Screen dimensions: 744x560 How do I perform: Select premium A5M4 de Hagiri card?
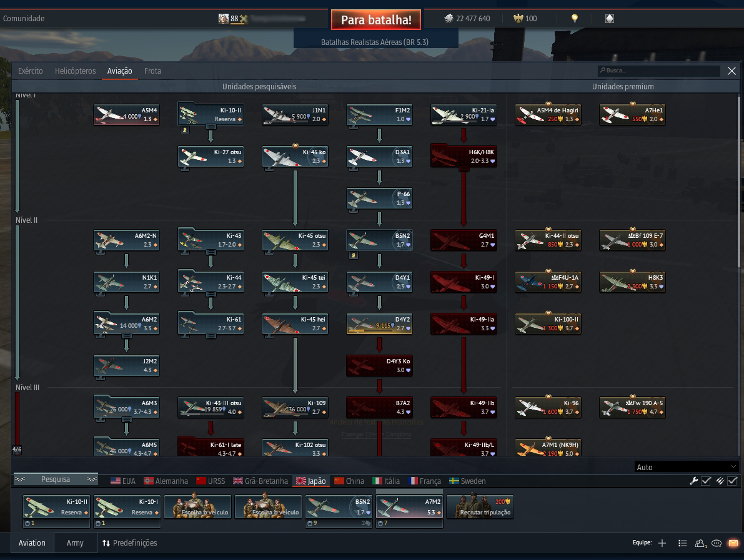(x=548, y=115)
